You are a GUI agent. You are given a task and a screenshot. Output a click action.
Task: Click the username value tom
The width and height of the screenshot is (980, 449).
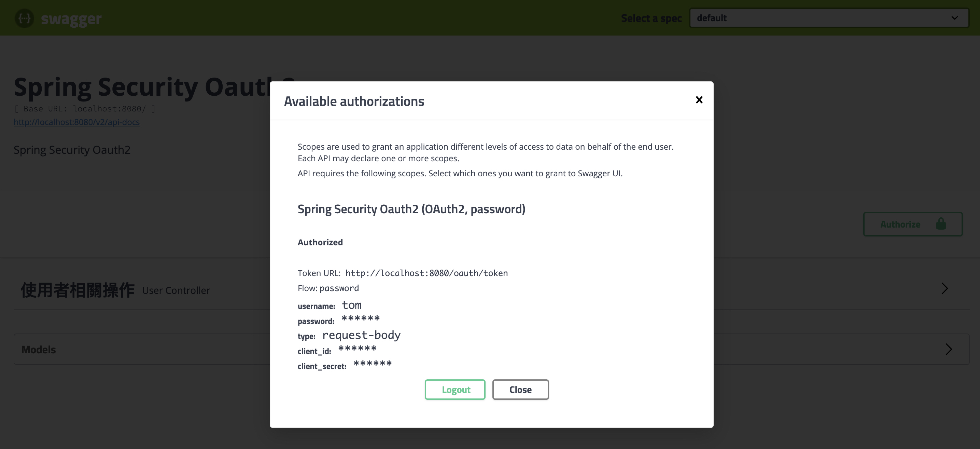pos(351,305)
